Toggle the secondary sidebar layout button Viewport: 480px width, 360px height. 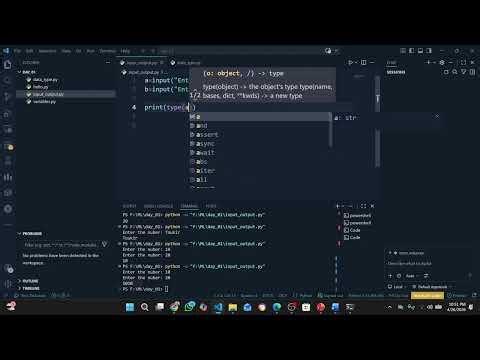pyautogui.click(x=429, y=51)
